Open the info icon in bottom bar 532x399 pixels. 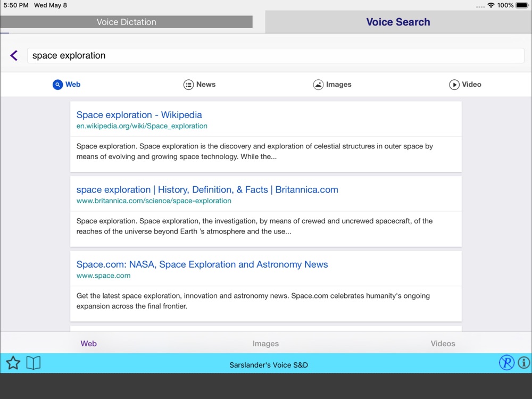point(524,363)
